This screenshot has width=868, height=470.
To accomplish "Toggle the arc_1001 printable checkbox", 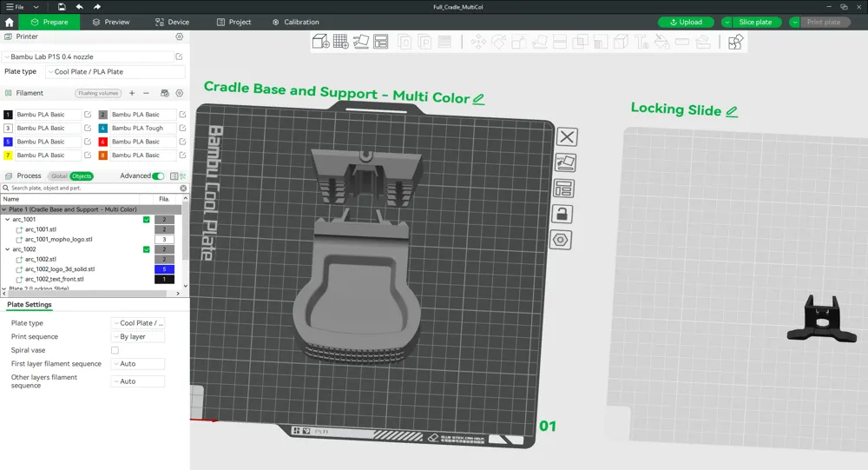I will (146, 220).
